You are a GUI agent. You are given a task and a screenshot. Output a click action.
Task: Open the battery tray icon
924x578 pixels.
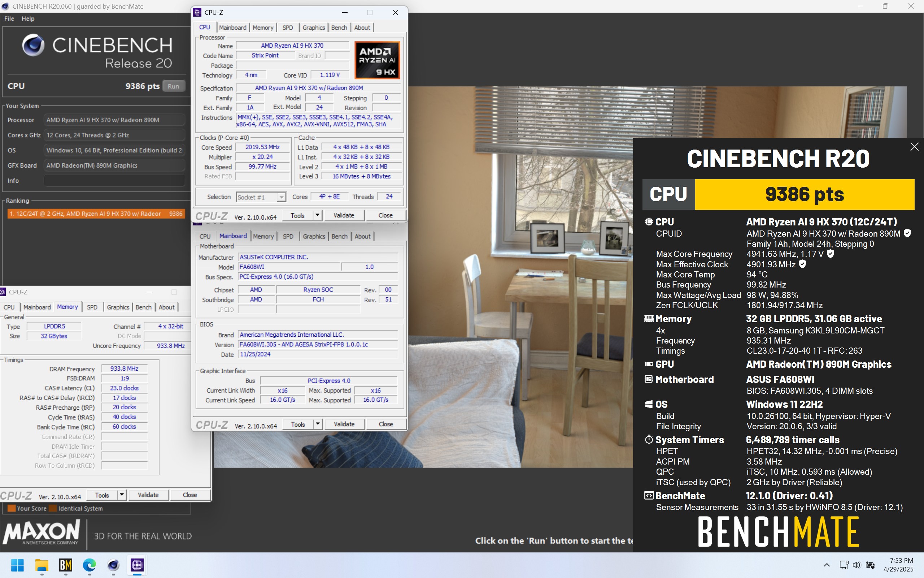click(x=870, y=565)
